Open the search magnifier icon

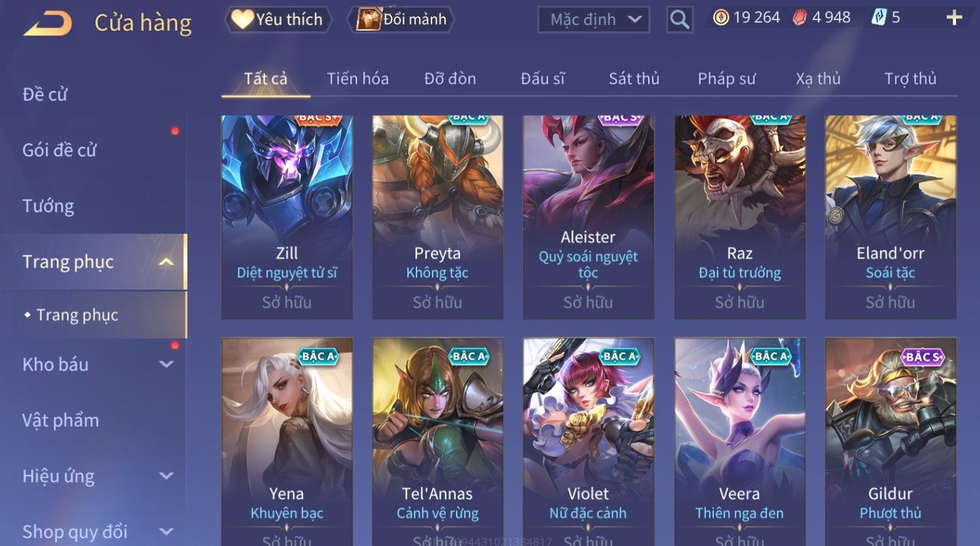pos(679,20)
